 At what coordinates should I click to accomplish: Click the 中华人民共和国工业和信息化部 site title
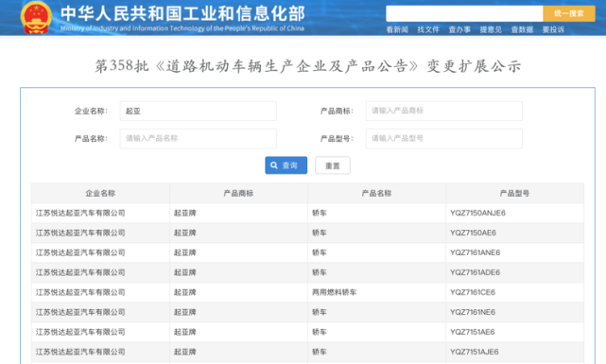182,13
